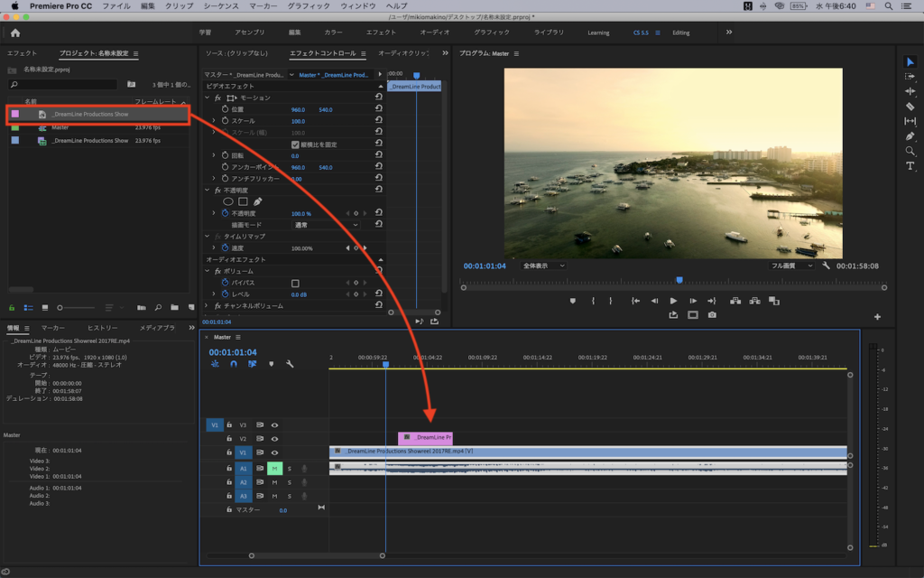Play the program monitor video

[673, 301]
